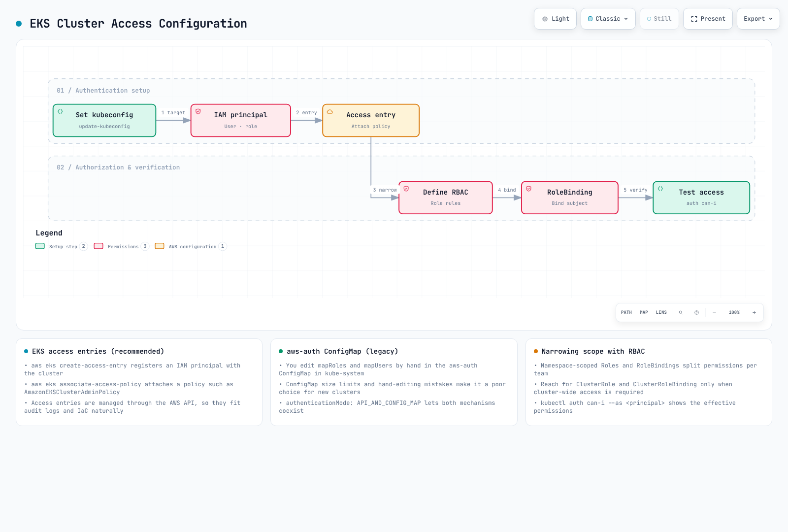Open the Classic style dropdown
This screenshot has height=532, width=788.
click(608, 19)
